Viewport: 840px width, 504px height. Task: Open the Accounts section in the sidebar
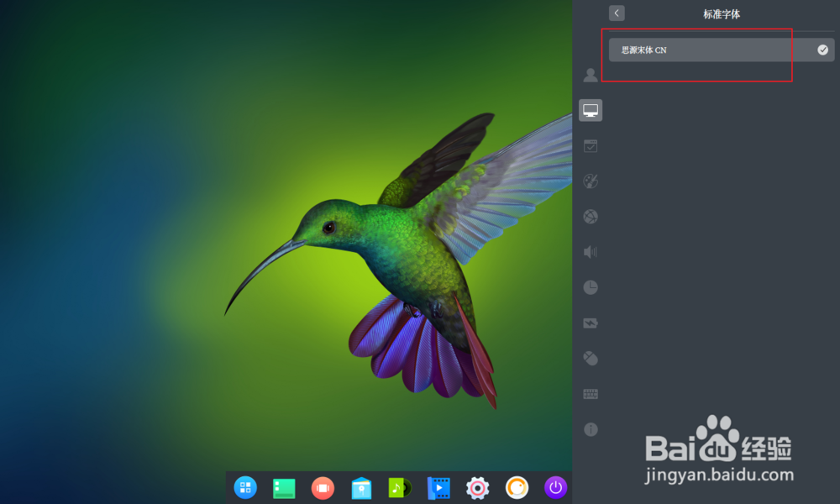coord(591,75)
